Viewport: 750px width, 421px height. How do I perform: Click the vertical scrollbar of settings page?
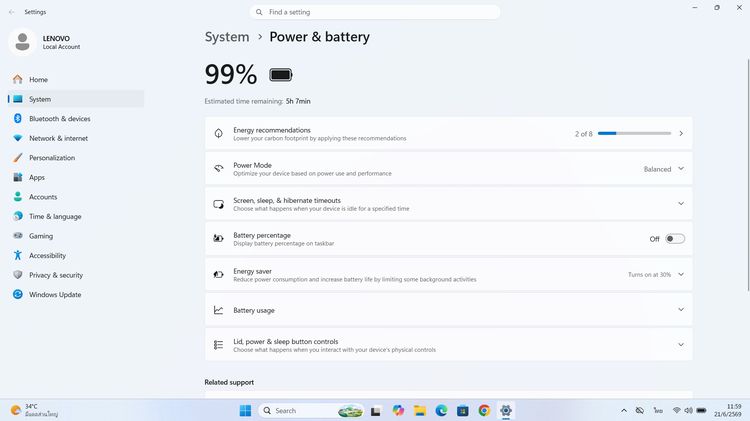pyautogui.click(x=748, y=175)
